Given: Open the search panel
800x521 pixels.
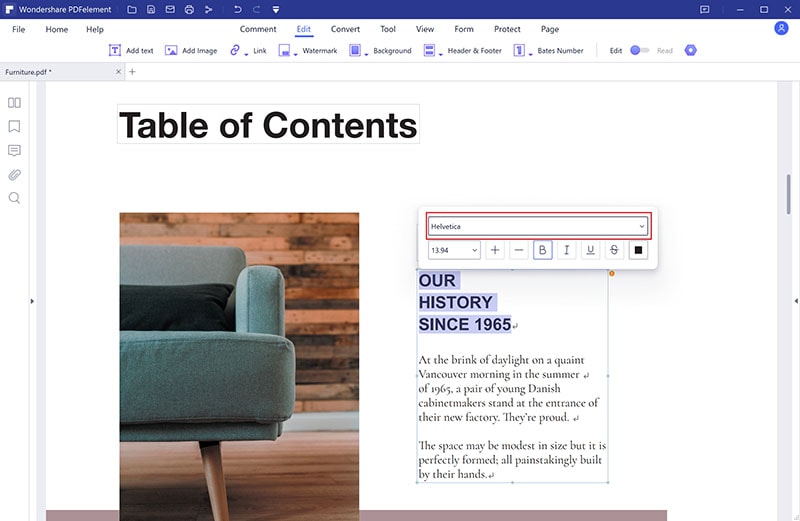Looking at the screenshot, I should pos(14,198).
